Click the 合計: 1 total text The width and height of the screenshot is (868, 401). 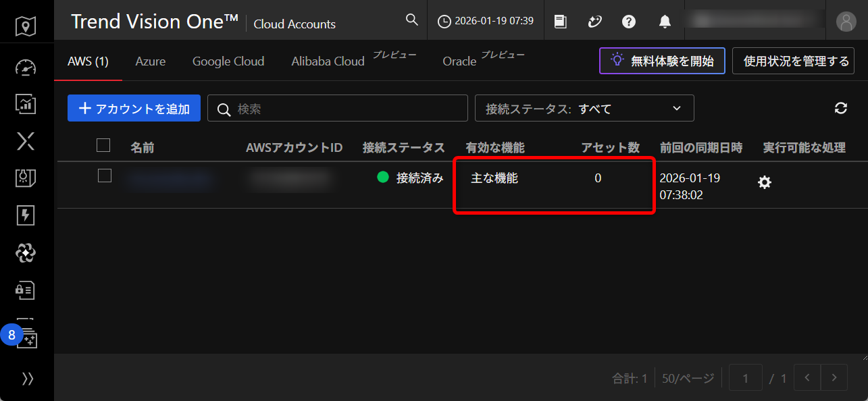click(x=630, y=379)
